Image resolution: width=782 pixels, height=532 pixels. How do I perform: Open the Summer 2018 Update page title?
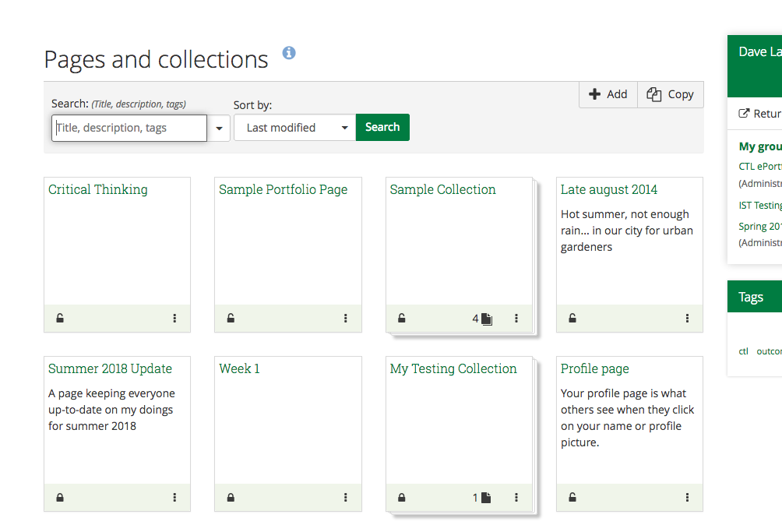pos(110,368)
